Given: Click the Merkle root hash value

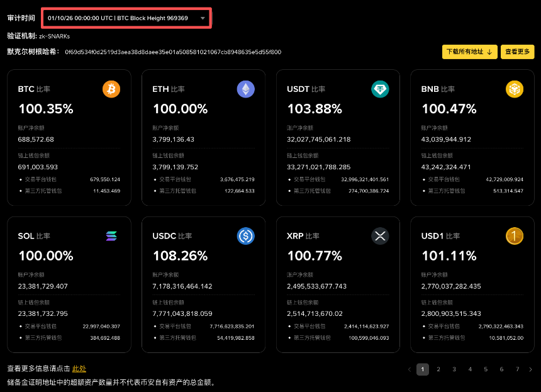Looking at the screenshot, I should (x=173, y=52).
